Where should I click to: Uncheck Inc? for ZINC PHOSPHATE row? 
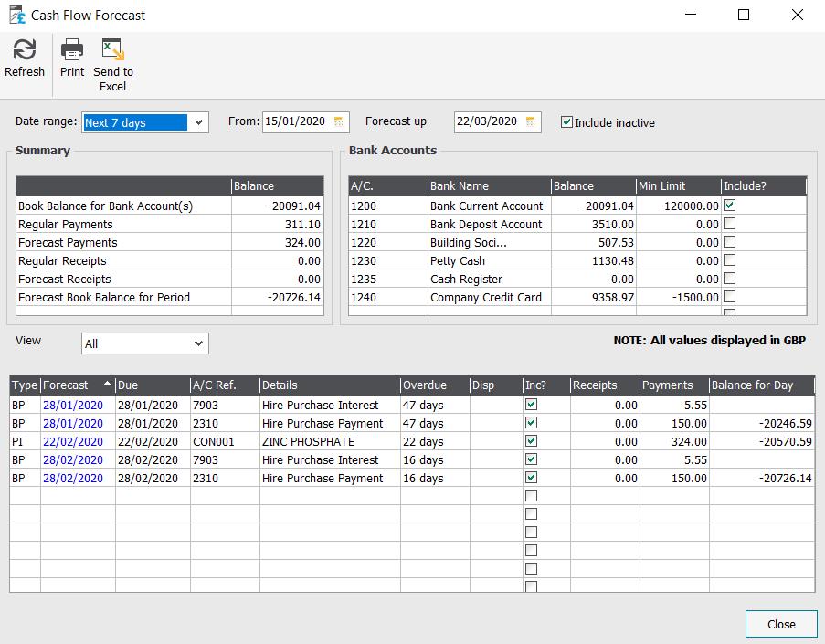pos(532,441)
